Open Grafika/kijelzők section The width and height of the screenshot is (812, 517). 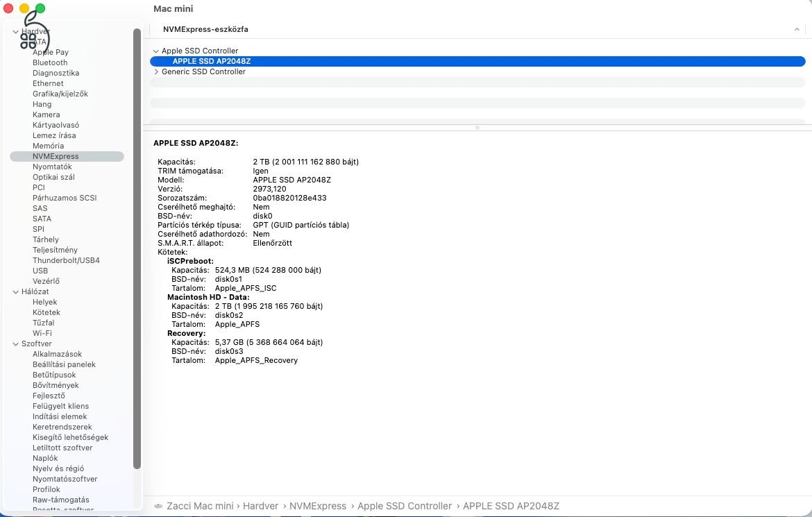60,94
